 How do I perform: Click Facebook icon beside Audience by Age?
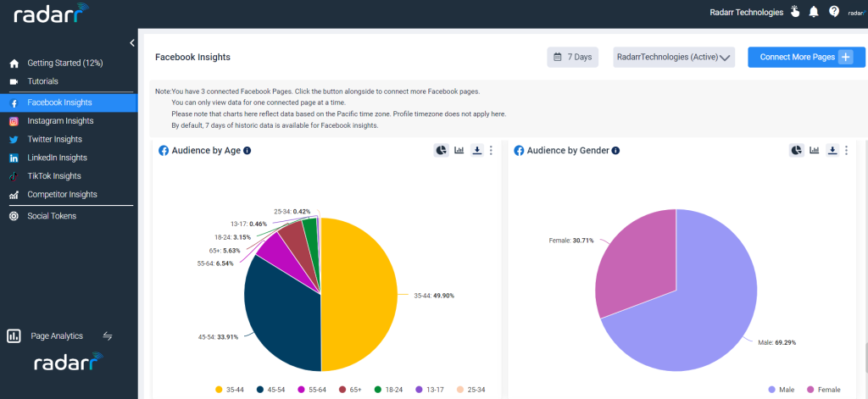164,151
